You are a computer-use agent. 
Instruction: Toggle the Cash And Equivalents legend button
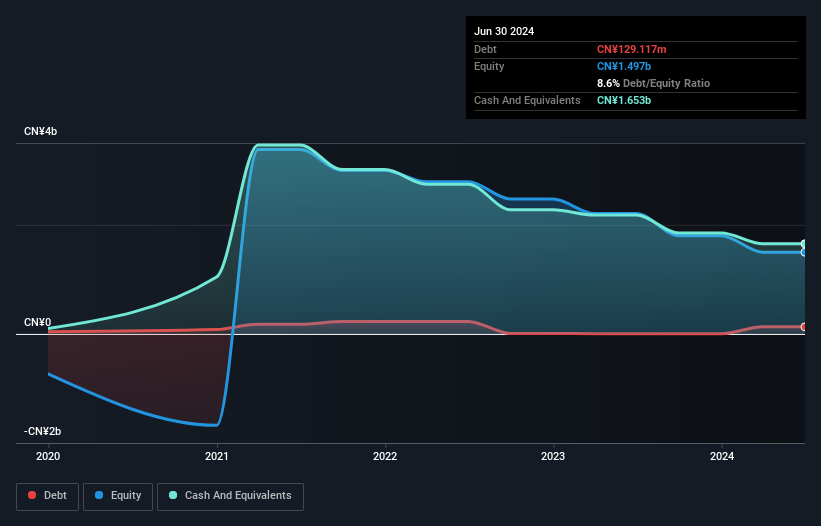pos(230,496)
